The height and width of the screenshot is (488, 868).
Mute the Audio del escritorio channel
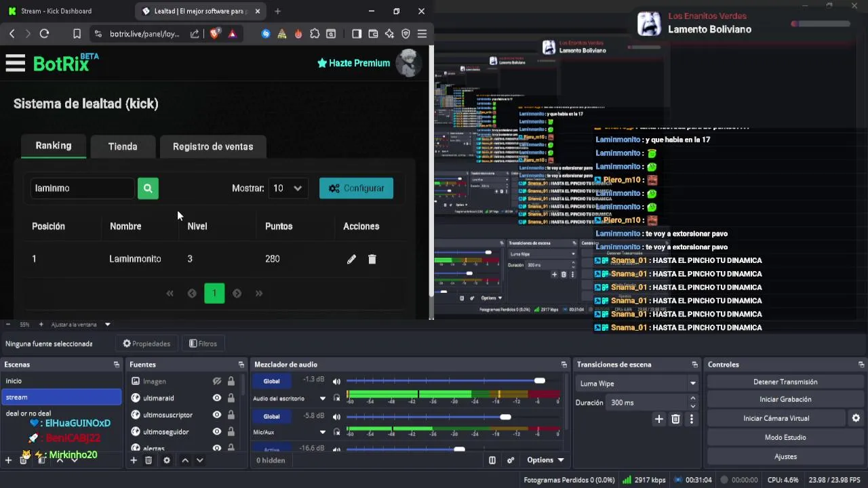point(336,381)
